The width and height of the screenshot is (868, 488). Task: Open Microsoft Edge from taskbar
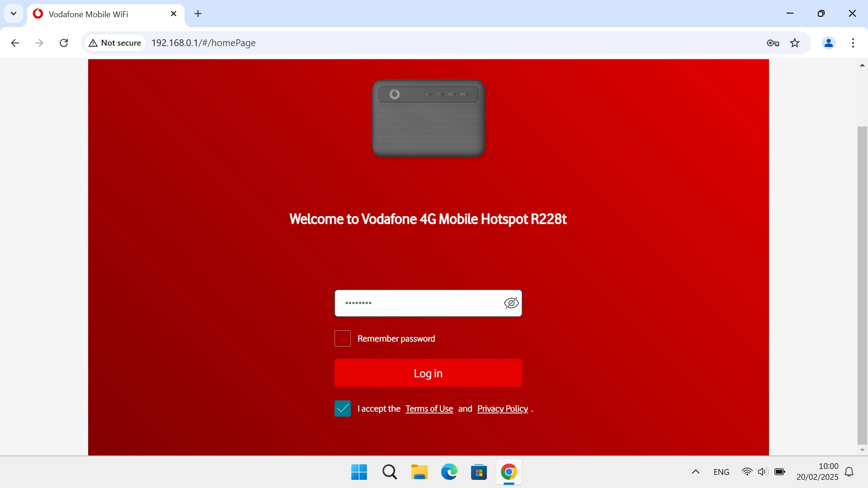click(449, 472)
